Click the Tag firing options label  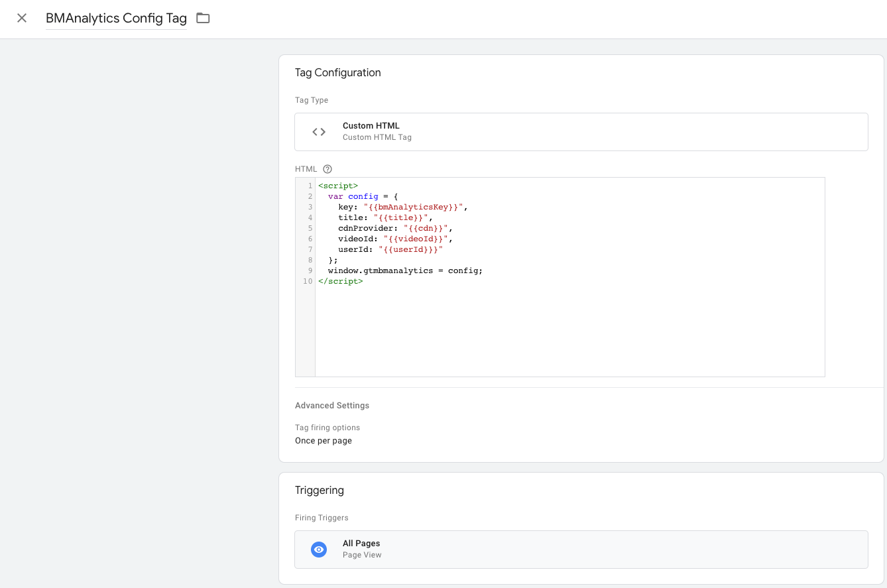327,428
